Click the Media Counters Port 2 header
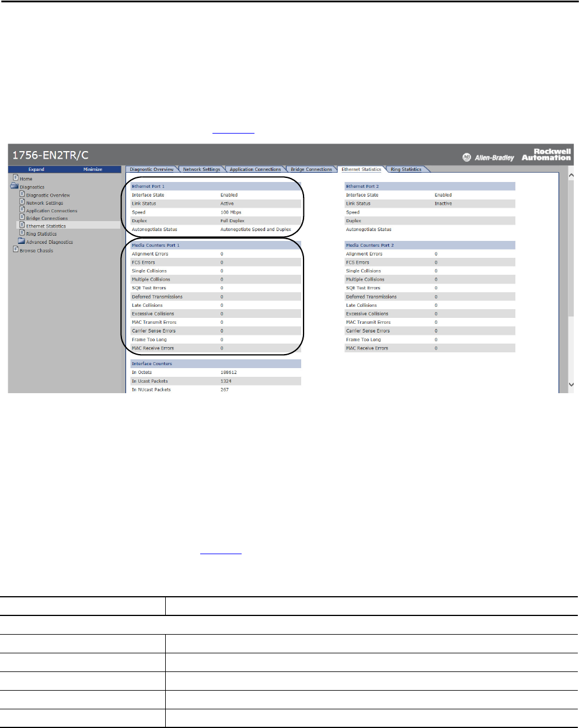The height and width of the screenshot is (728, 579). [430, 245]
